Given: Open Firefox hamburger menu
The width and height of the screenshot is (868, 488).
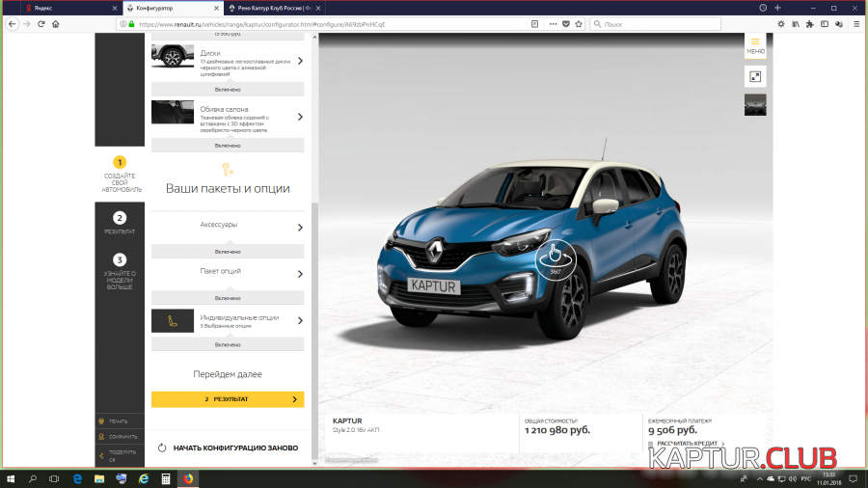Looking at the screenshot, I should pyautogui.click(x=856, y=24).
